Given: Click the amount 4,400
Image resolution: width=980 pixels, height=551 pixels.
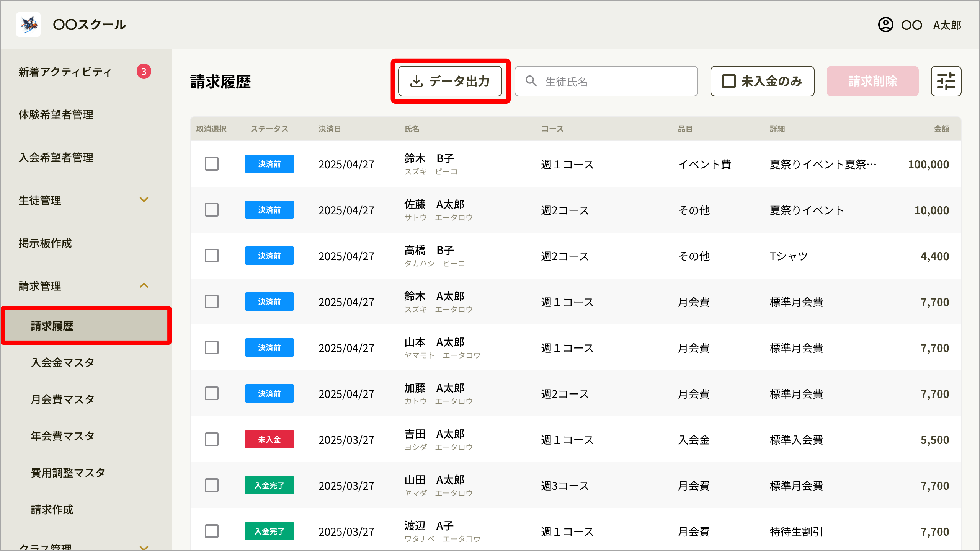Looking at the screenshot, I should 935,256.
